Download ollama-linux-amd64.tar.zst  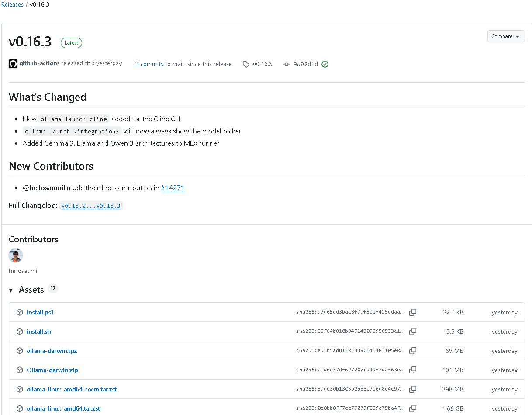pos(63,408)
